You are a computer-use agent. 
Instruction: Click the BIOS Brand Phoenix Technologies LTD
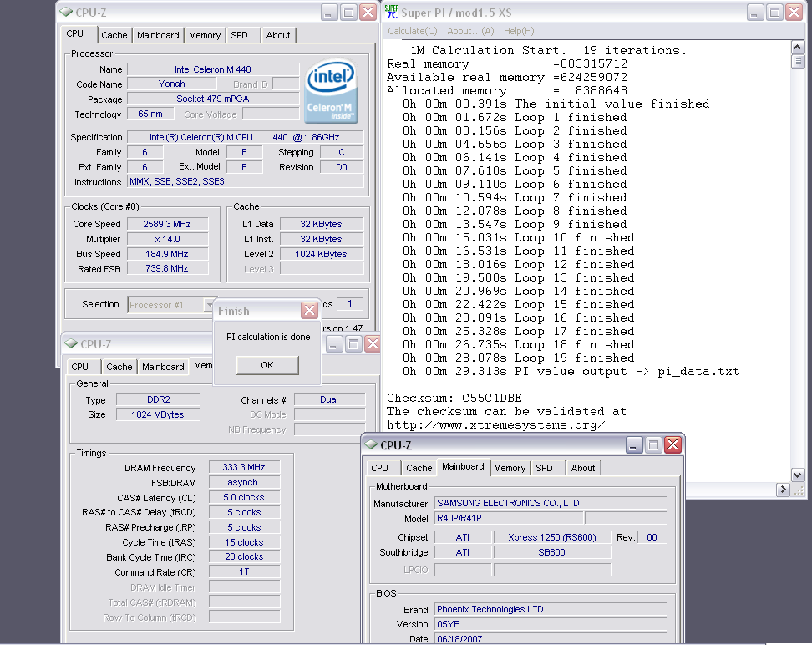tap(551, 609)
